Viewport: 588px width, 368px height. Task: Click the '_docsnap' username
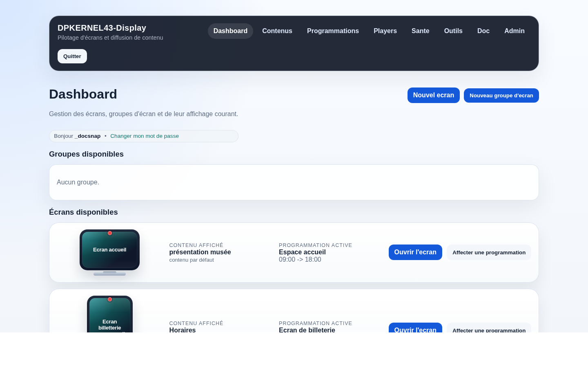coord(88,136)
